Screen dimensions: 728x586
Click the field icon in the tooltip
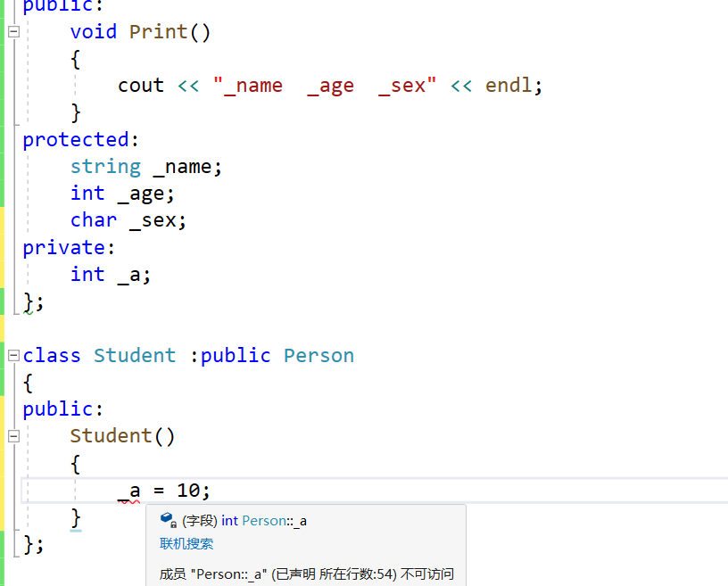[x=168, y=520]
